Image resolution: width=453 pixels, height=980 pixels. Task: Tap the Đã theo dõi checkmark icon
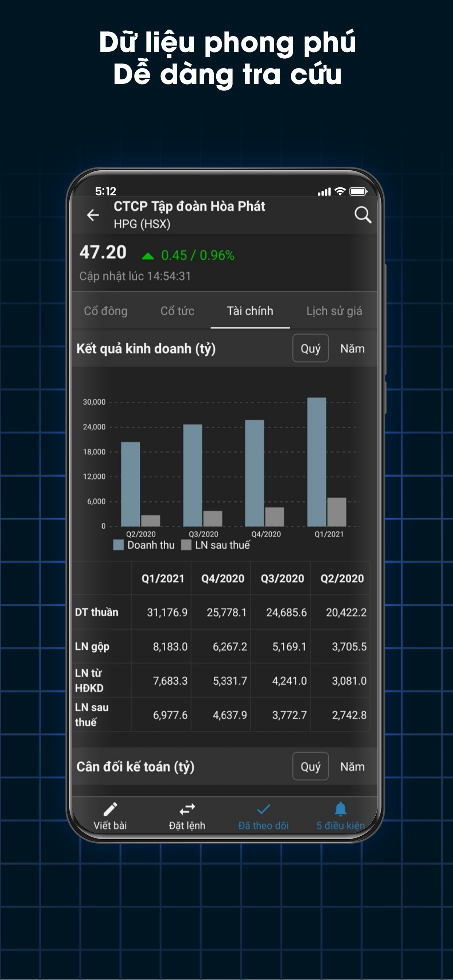click(264, 809)
